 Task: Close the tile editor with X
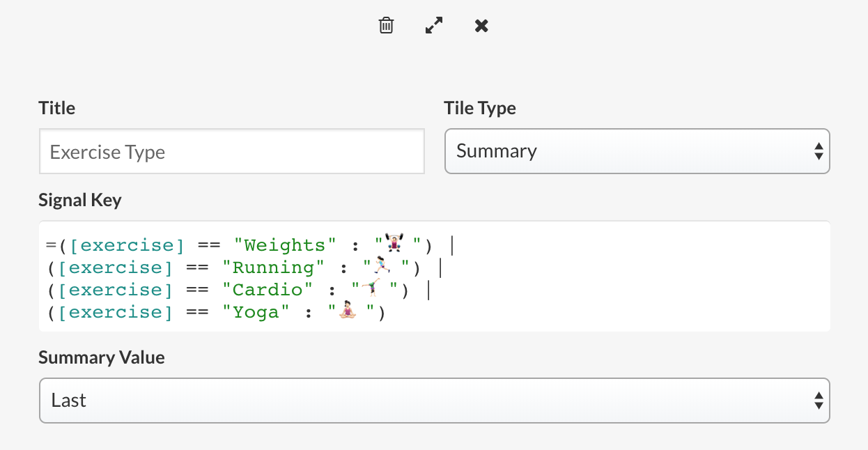click(481, 26)
